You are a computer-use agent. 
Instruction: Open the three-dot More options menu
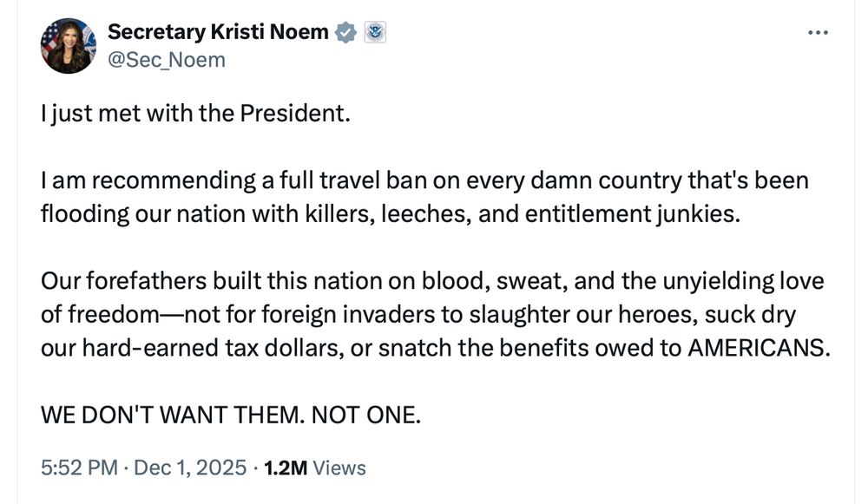click(x=818, y=34)
